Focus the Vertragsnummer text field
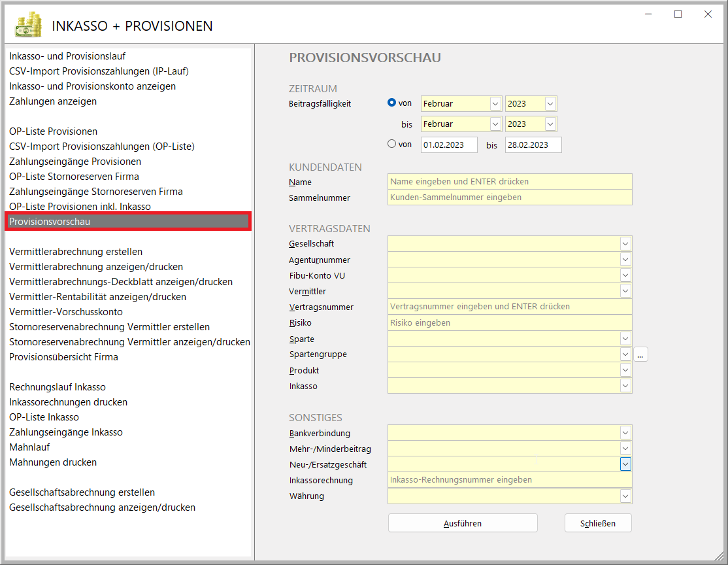The width and height of the screenshot is (728, 565). [510, 306]
